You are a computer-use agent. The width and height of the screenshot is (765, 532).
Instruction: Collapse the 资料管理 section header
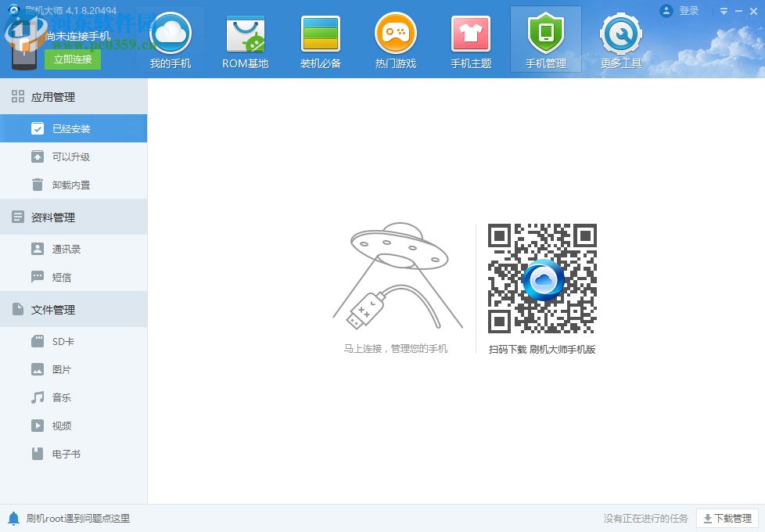click(x=74, y=217)
